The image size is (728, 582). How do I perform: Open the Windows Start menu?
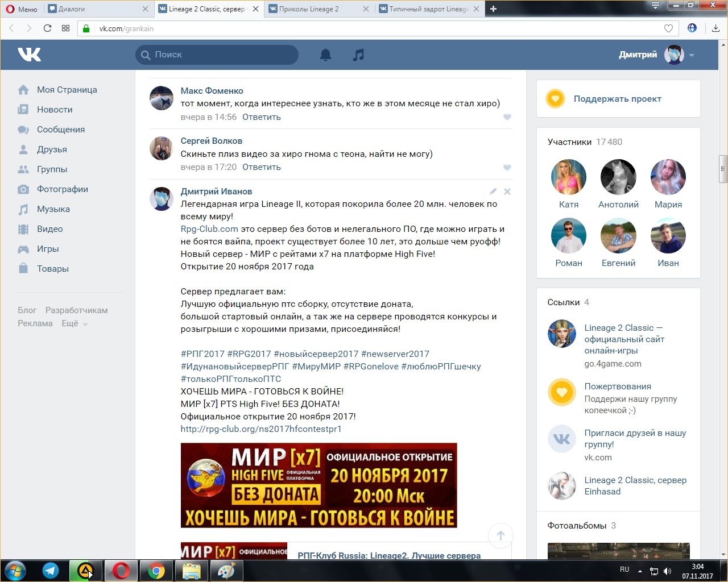coord(15,570)
